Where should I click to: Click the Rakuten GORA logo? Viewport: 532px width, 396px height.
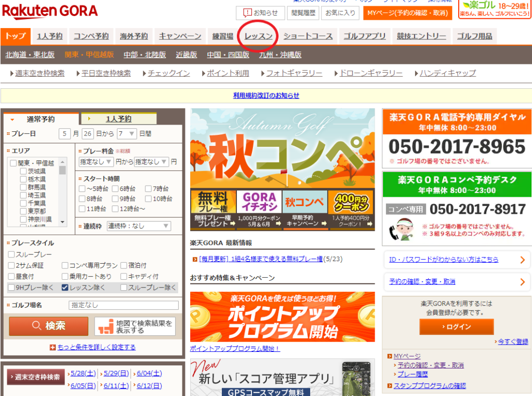pos(49,11)
